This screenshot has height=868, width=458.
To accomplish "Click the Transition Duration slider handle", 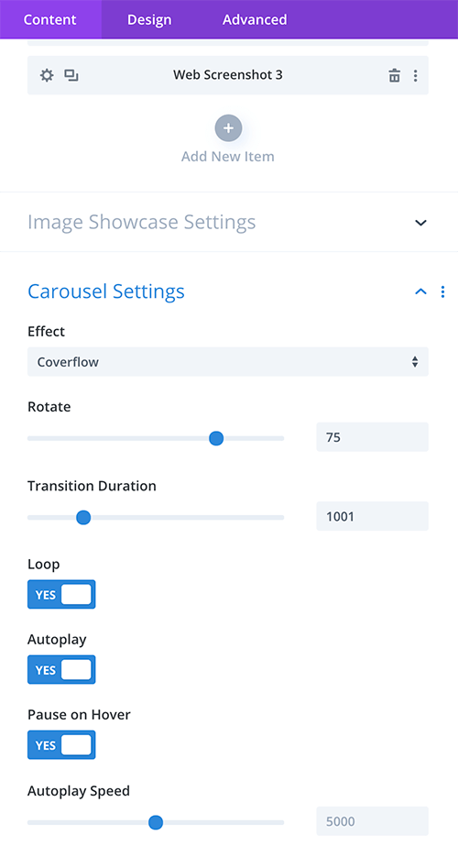I will click(83, 518).
